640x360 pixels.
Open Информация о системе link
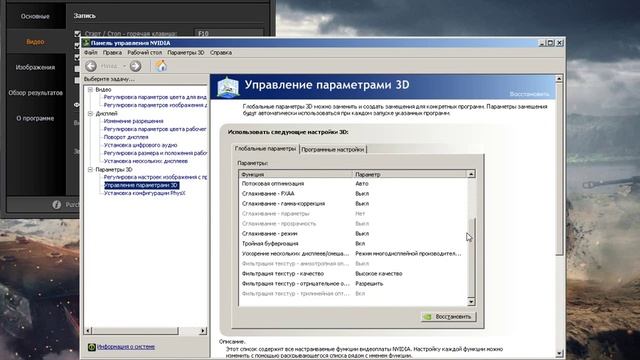126,347
